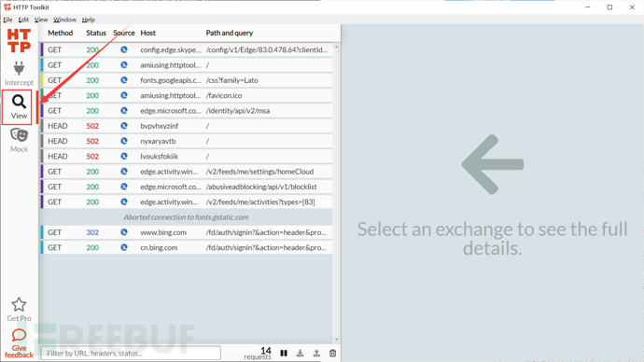Click the upload import HAR icon
Screen dimensions: 644x362
tap(316, 353)
